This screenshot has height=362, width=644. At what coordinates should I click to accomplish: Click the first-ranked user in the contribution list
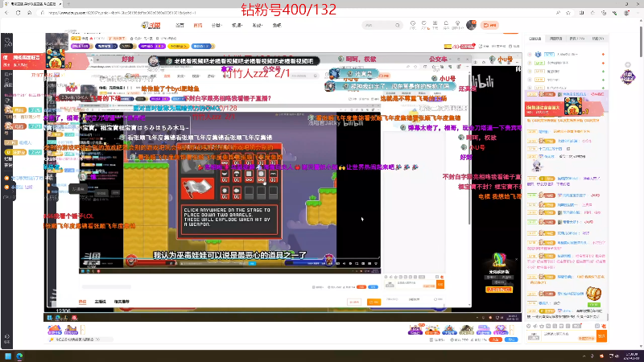(x=566, y=54)
